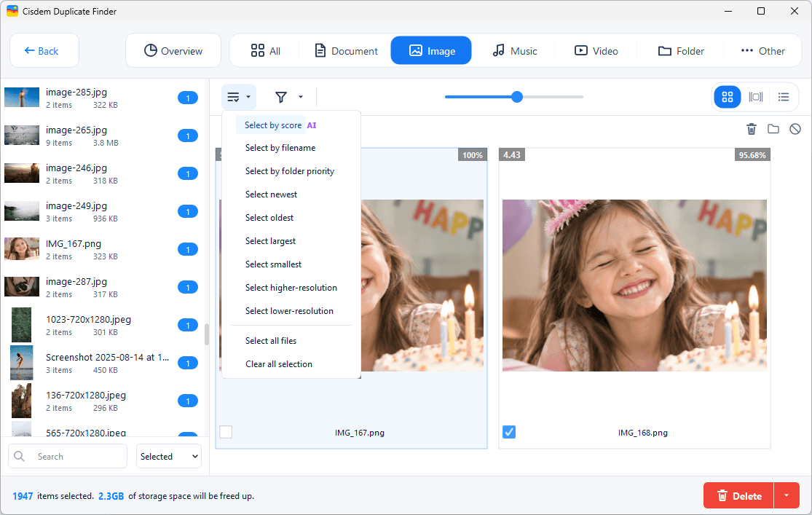Switch to the Folder tab

pos(680,51)
